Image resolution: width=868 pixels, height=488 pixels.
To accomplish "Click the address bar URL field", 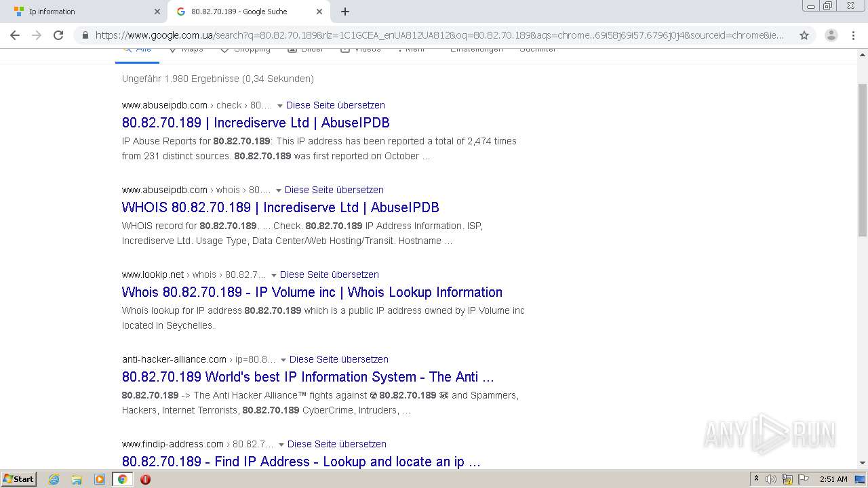I will pyautogui.click(x=439, y=35).
